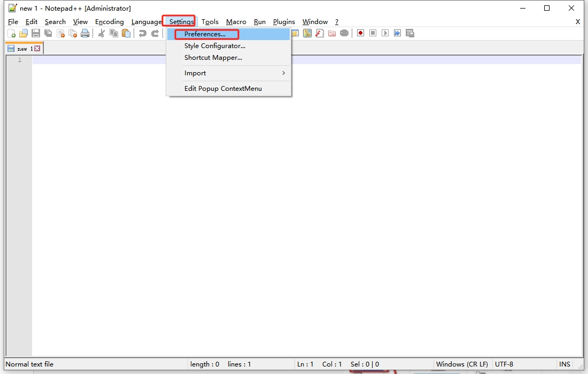Choose Shortcut Mapper... menu entry
The height and width of the screenshot is (374, 588).
[x=228, y=57]
